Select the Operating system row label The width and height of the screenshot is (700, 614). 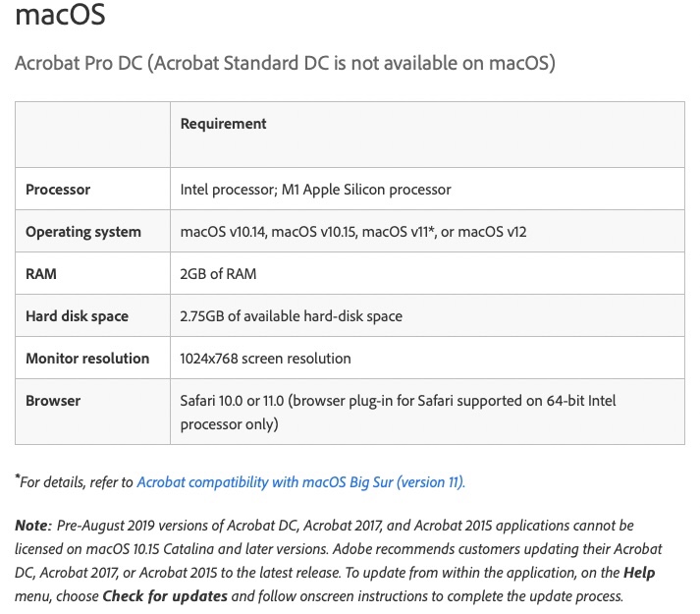coord(83,232)
